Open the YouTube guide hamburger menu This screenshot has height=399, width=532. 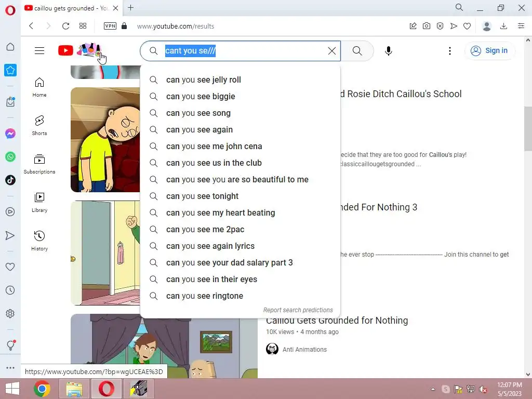point(39,50)
